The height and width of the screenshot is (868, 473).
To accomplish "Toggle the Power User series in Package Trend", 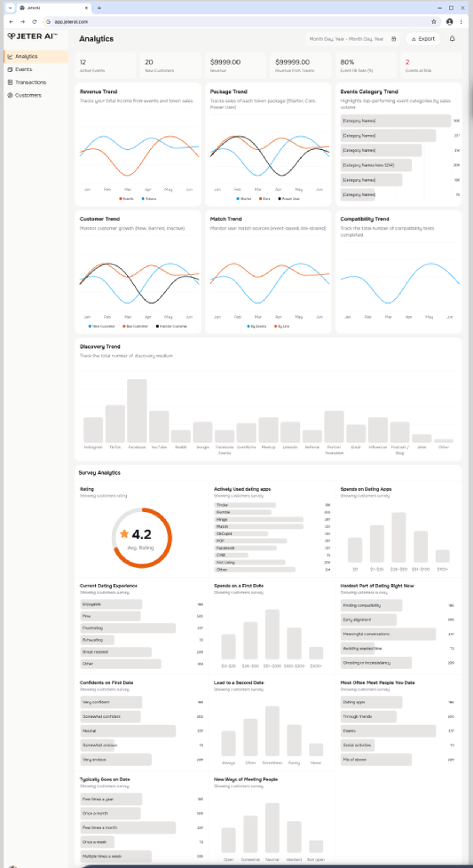I will coord(289,199).
